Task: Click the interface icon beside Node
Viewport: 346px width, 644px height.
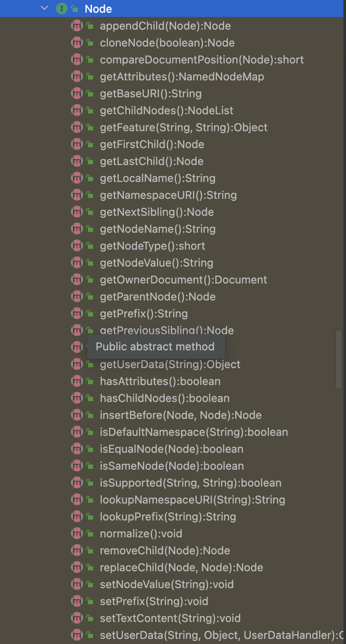Action: 62,8
